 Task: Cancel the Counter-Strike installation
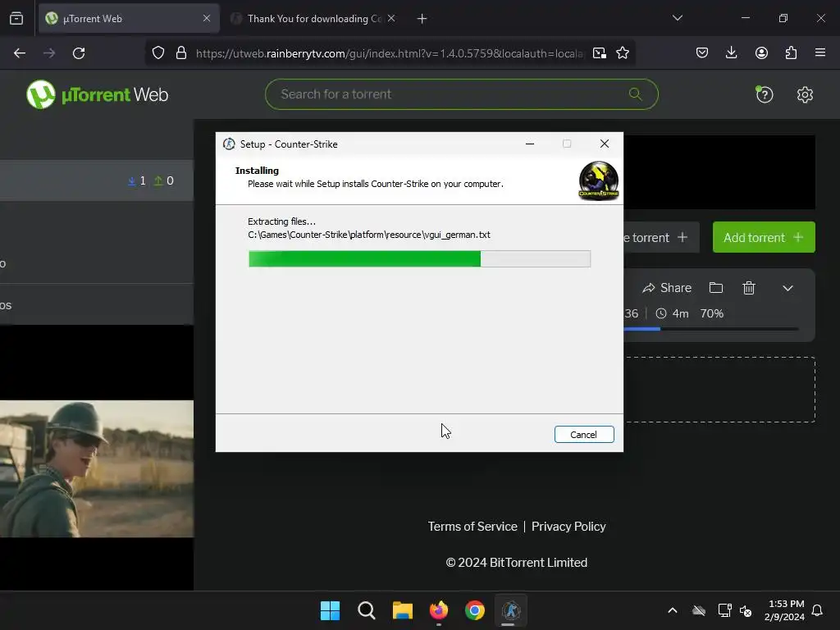[x=584, y=435]
